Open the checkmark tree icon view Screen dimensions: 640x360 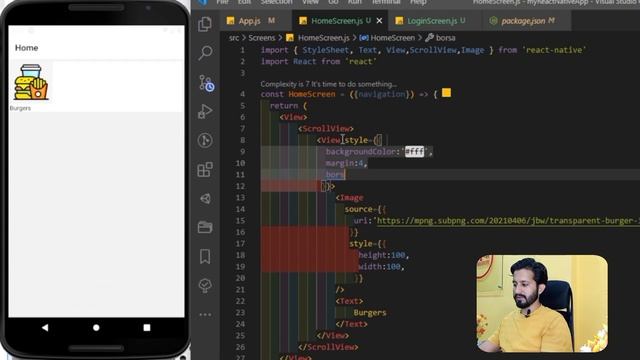click(205, 285)
